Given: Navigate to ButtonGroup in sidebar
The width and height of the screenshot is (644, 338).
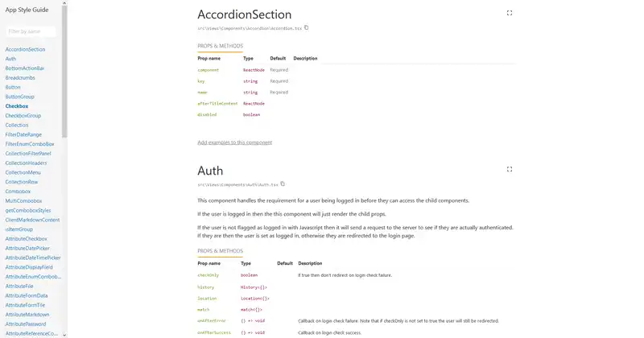Looking at the screenshot, I should [x=20, y=97].
